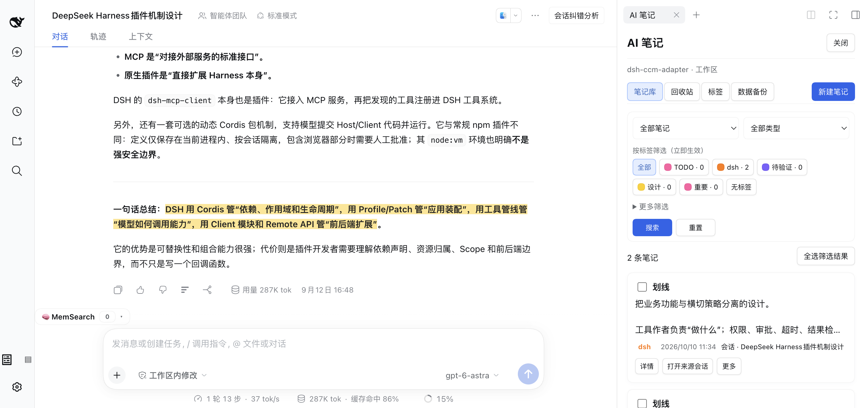
Task: Open history clock icon in sidebar
Action: (x=17, y=112)
